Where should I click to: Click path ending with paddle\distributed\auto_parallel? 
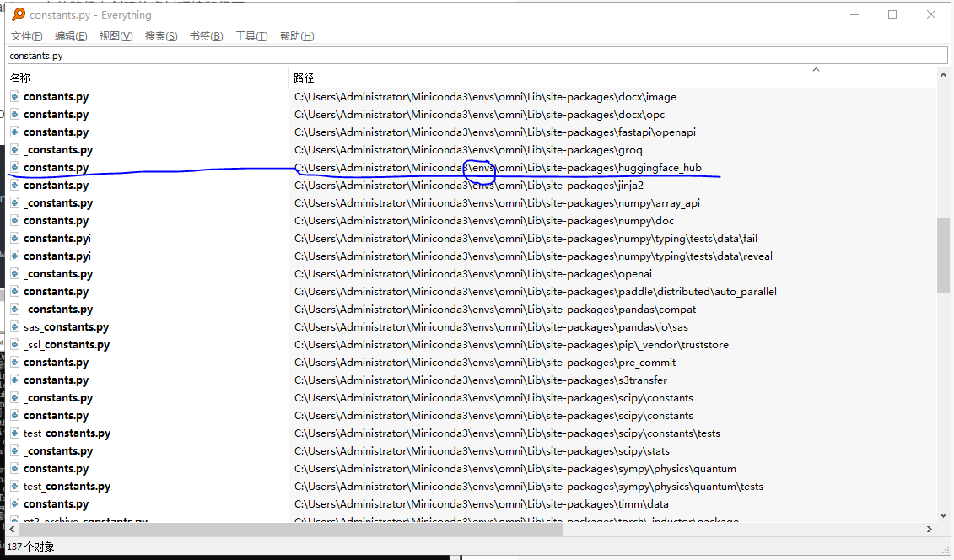click(536, 292)
